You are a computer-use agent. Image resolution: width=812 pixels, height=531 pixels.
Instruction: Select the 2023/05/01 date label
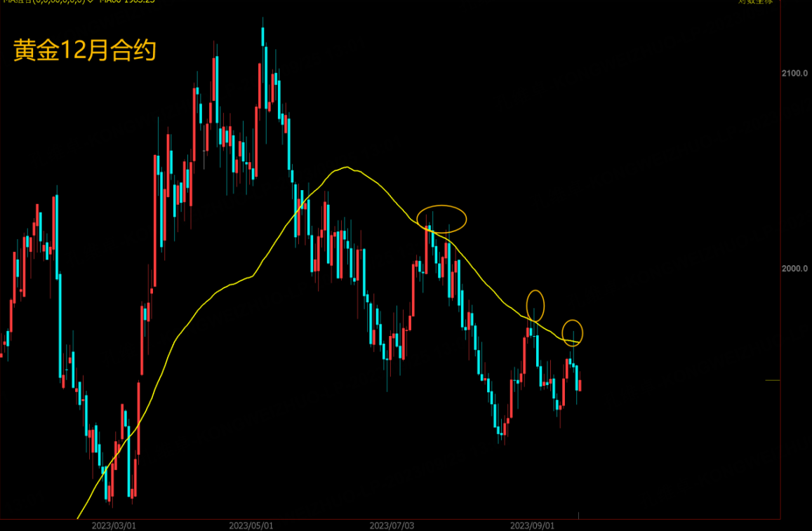point(251,526)
